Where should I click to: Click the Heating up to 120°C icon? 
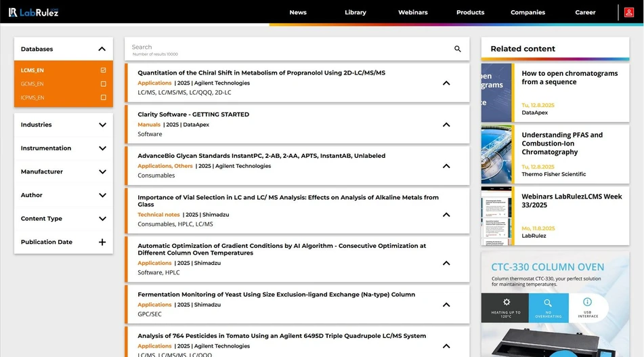point(506,302)
